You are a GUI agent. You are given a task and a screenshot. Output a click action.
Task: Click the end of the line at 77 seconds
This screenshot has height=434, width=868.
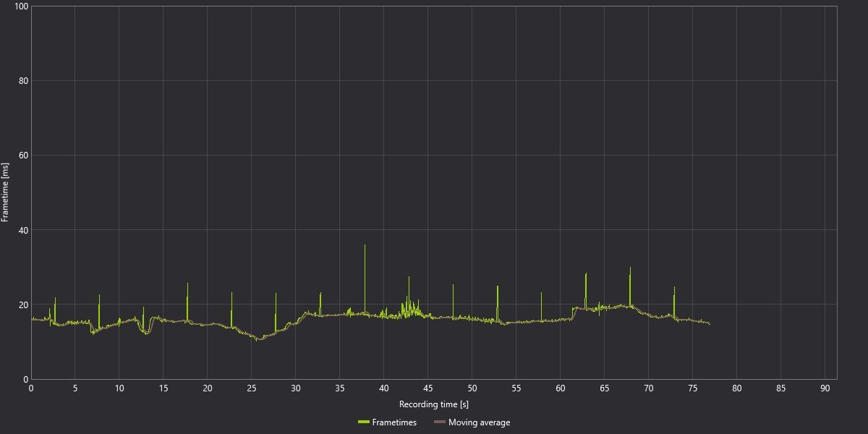point(710,323)
